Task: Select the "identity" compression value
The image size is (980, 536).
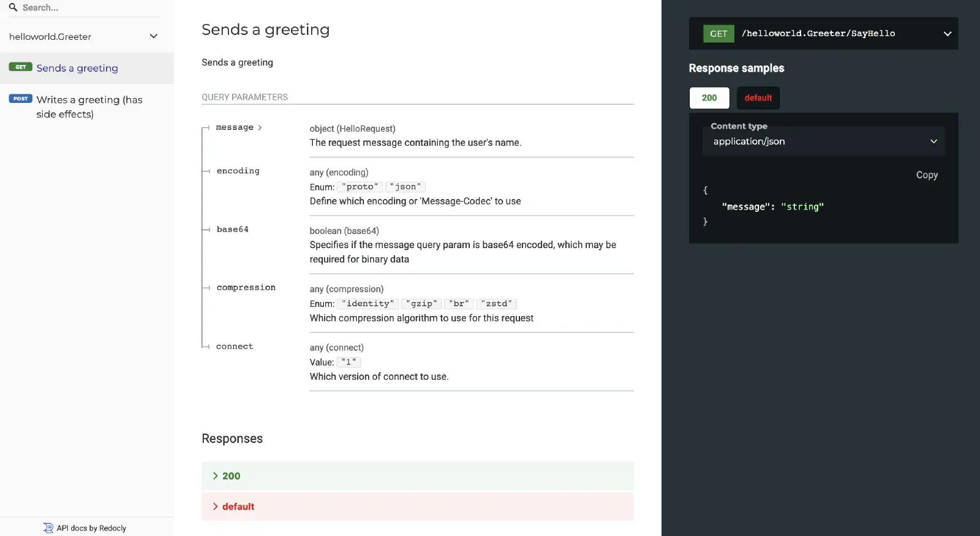Action: tap(367, 304)
